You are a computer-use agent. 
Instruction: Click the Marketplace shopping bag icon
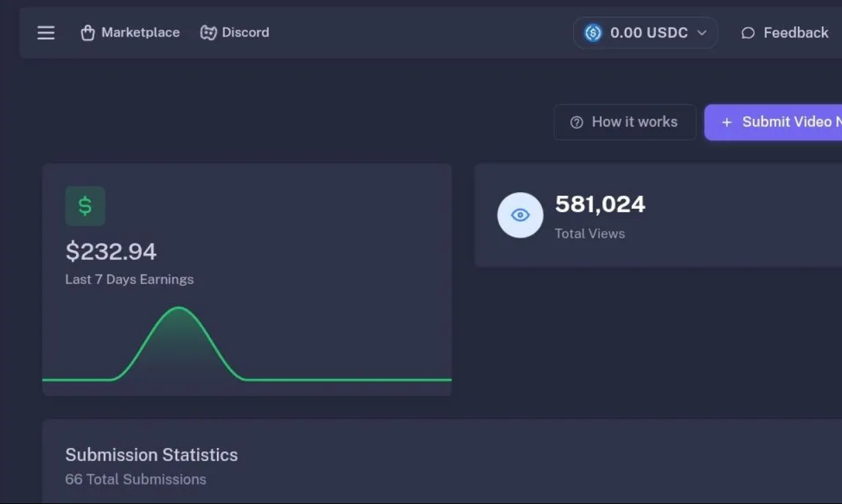87,32
